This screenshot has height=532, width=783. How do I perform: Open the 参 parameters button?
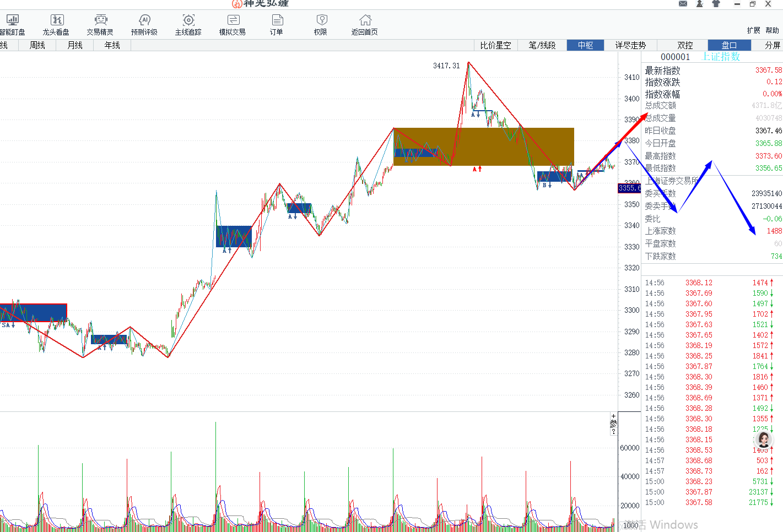613,424
